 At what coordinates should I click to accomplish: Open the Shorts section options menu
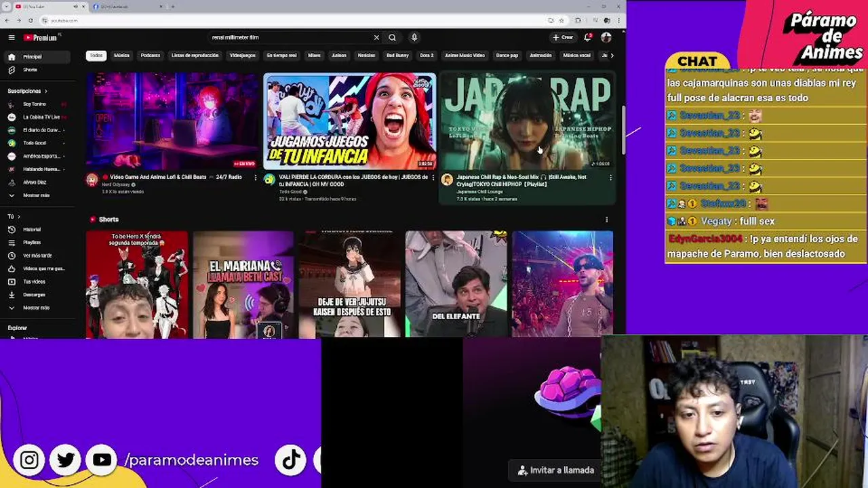pos(606,220)
